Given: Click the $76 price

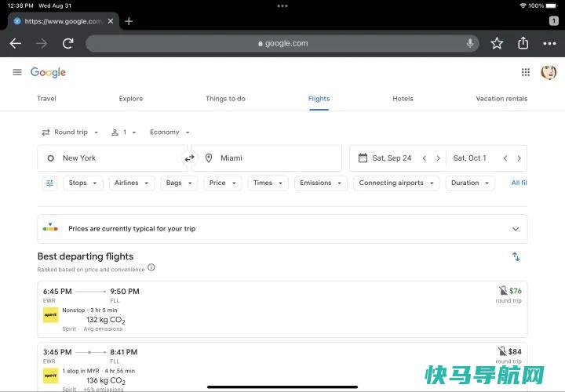Looking at the screenshot, I should click(516, 291).
